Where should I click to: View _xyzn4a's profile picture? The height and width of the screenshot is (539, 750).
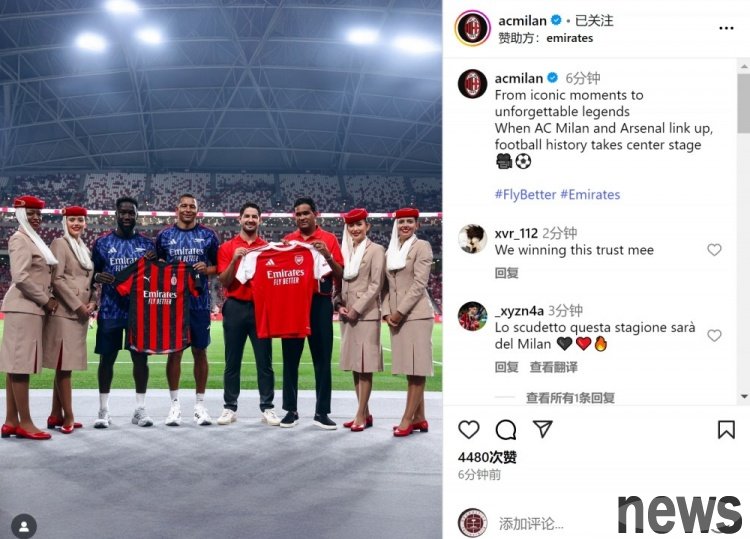click(x=473, y=316)
